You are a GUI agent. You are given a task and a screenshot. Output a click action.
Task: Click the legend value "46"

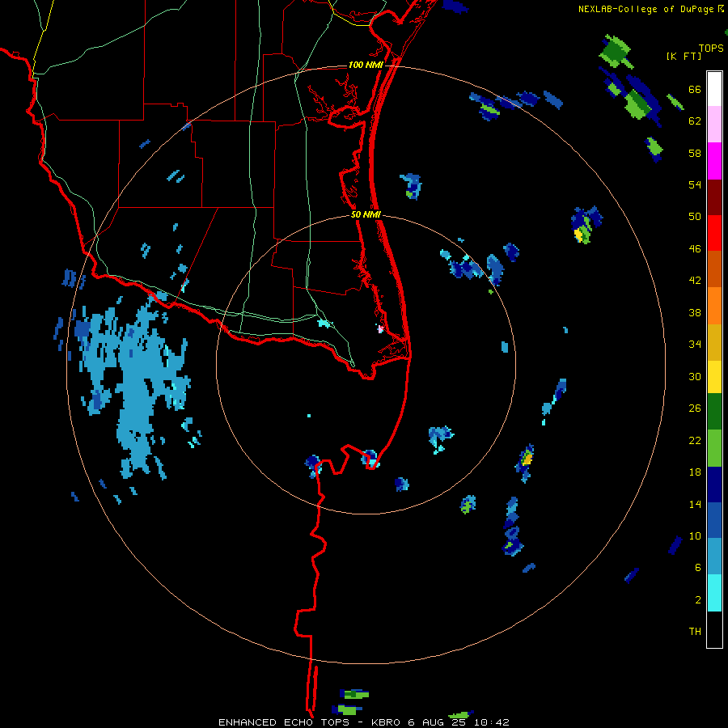[x=695, y=249]
